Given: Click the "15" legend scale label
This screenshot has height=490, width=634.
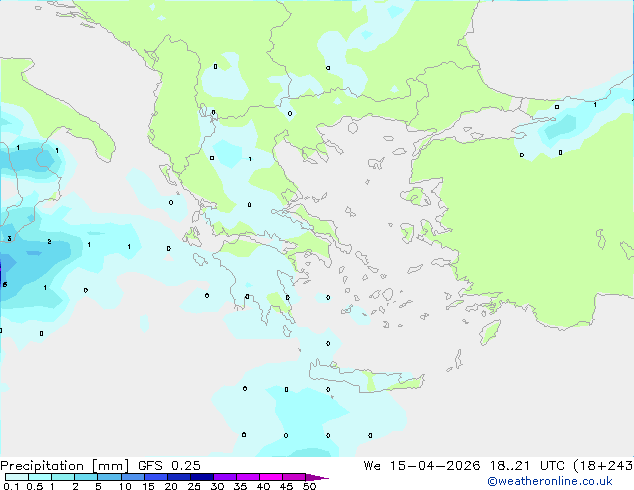Looking at the screenshot, I should click(148, 486).
